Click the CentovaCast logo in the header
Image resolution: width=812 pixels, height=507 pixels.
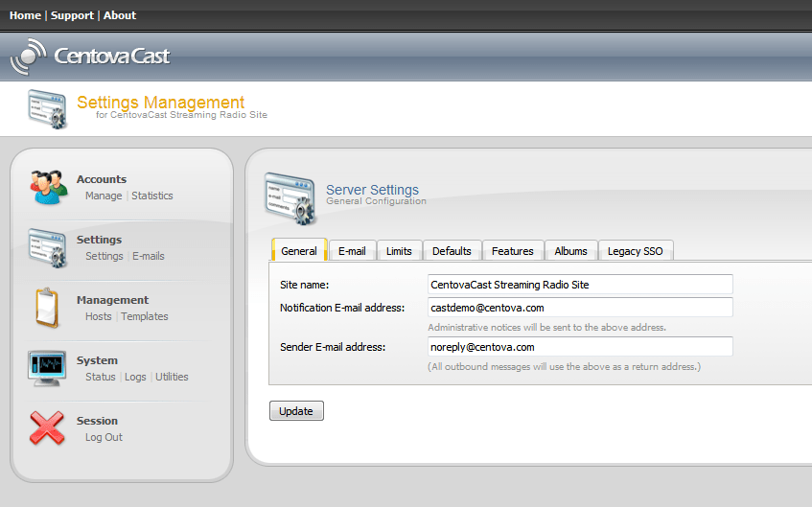pyautogui.click(x=90, y=57)
